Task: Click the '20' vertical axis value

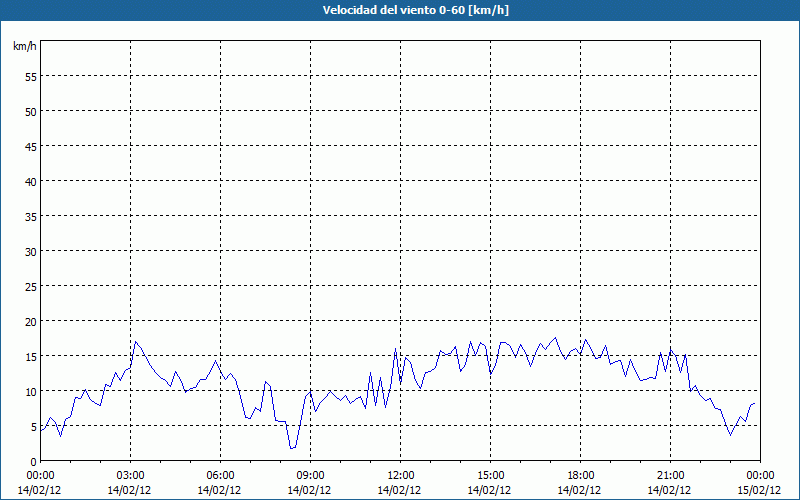Action: pyautogui.click(x=31, y=321)
